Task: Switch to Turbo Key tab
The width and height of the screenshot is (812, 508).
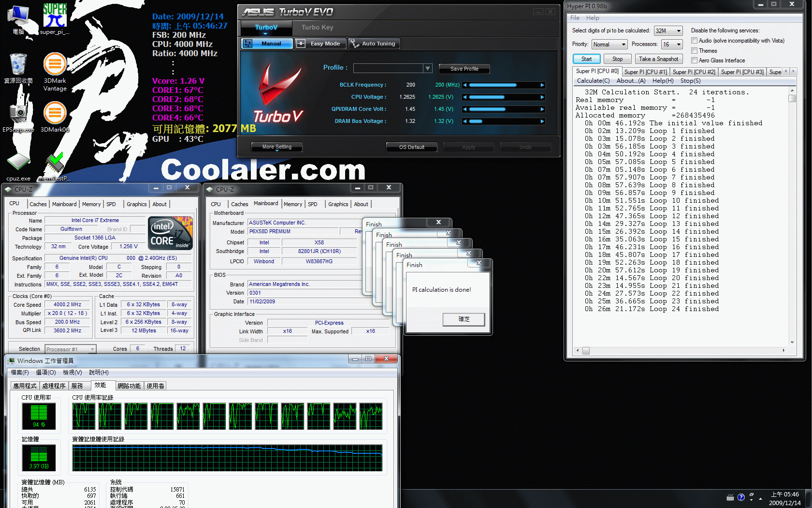Action: [x=317, y=28]
